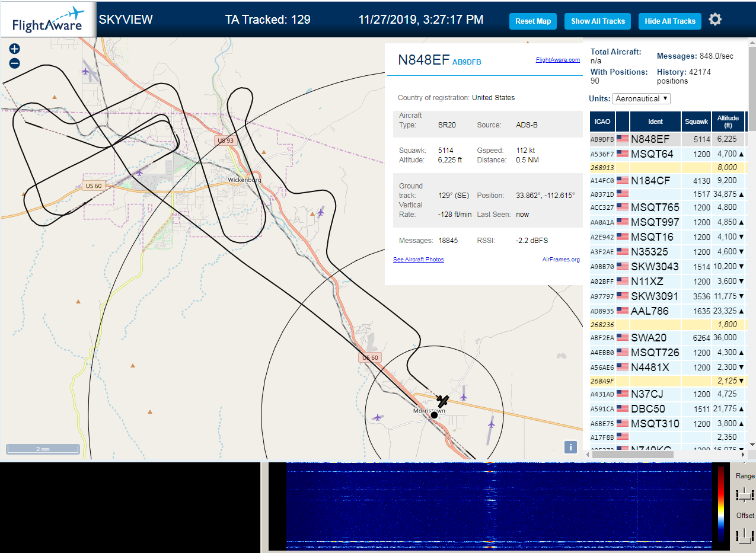Click the 11/27/2019, 3:27:17 PM timestamp
The image size is (756, 553).
[x=421, y=20]
